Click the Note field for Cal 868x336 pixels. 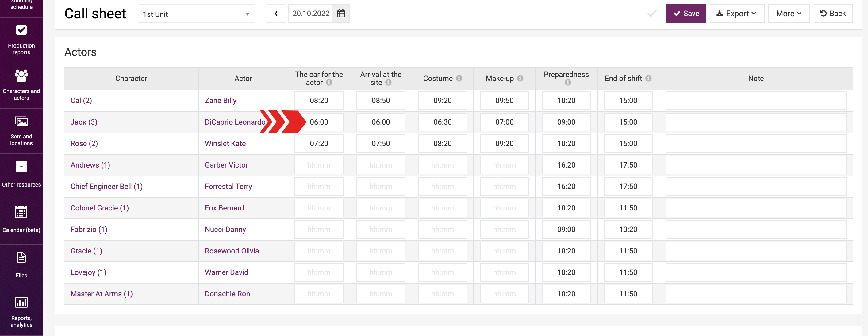pos(756,100)
